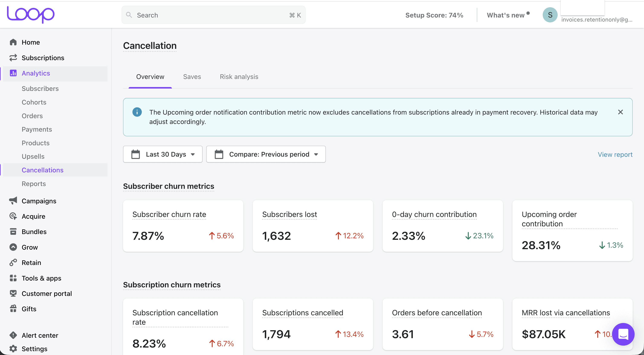Screen dimensions: 644x355
Task: Click the Customer portal icon
Action: (x=13, y=293)
